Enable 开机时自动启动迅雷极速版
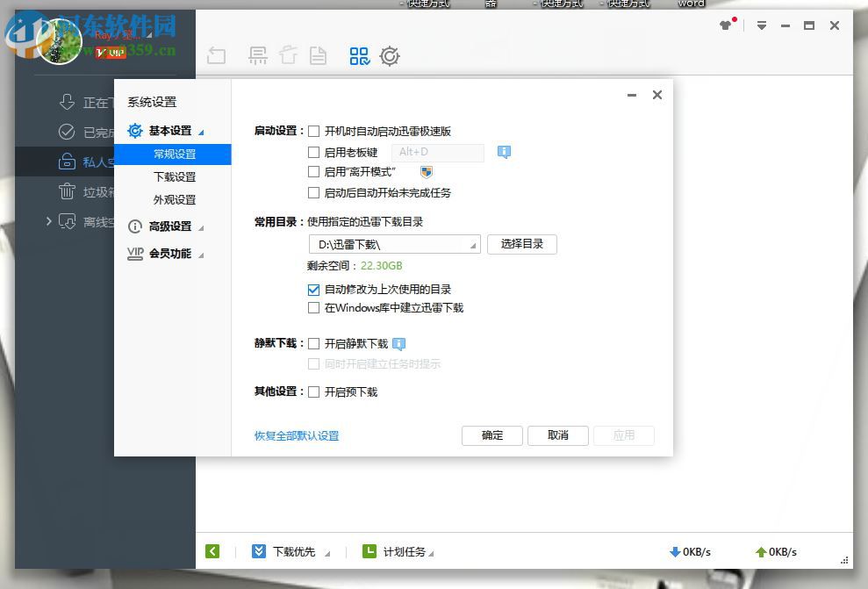The height and width of the screenshot is (589, 868). point(313,131)
